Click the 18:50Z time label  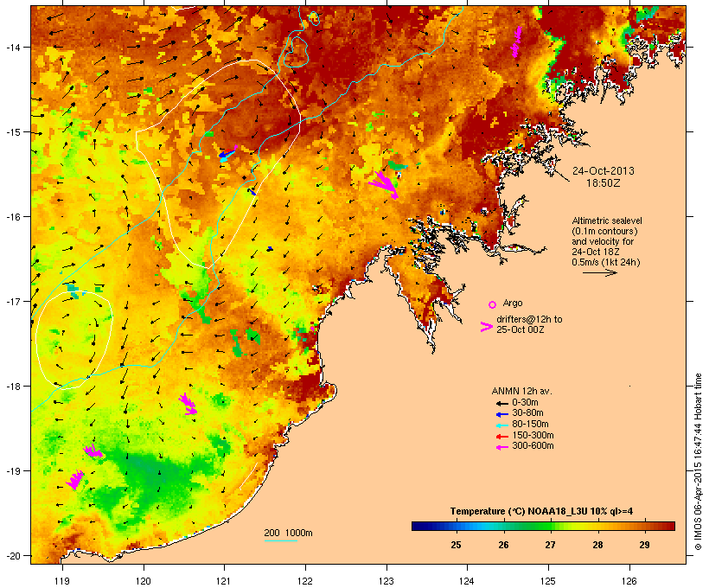(604, 183)
